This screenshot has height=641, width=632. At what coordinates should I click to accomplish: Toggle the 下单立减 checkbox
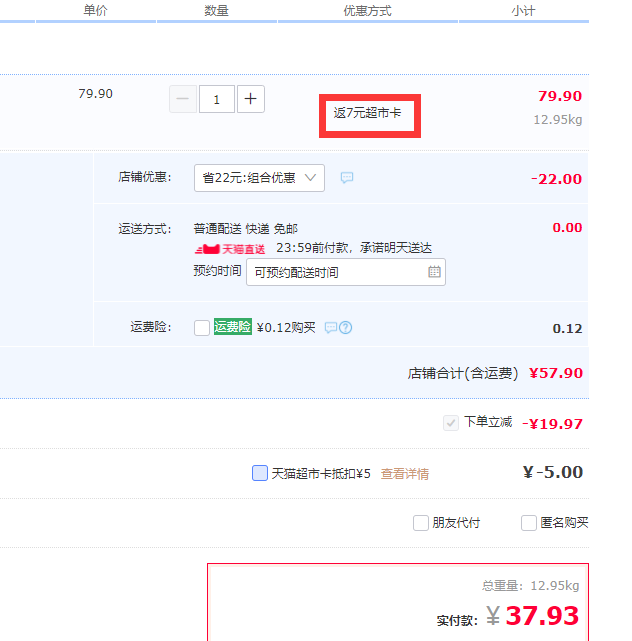[451, 423]
